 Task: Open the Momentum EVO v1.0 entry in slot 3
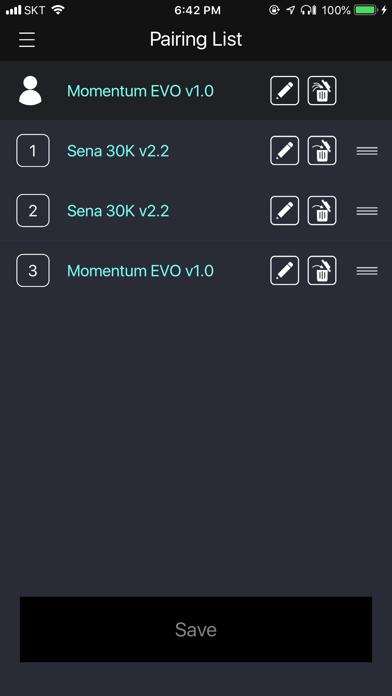140,270
